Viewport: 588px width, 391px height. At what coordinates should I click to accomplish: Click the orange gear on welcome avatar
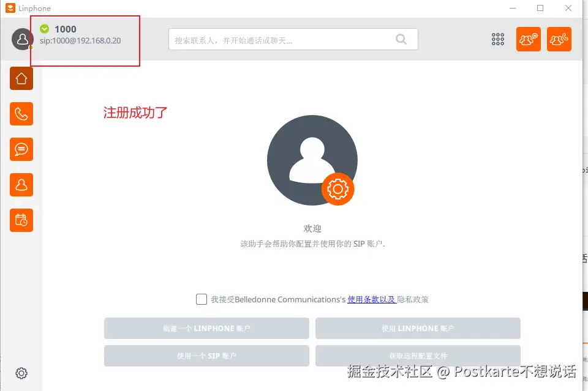tap(337, 188)
